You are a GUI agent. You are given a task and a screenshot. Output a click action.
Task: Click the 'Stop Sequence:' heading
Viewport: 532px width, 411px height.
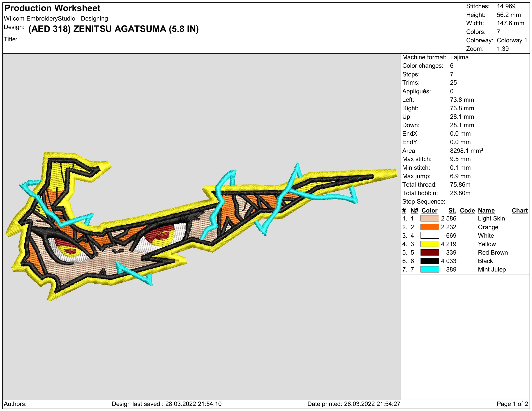coord(423,202)
